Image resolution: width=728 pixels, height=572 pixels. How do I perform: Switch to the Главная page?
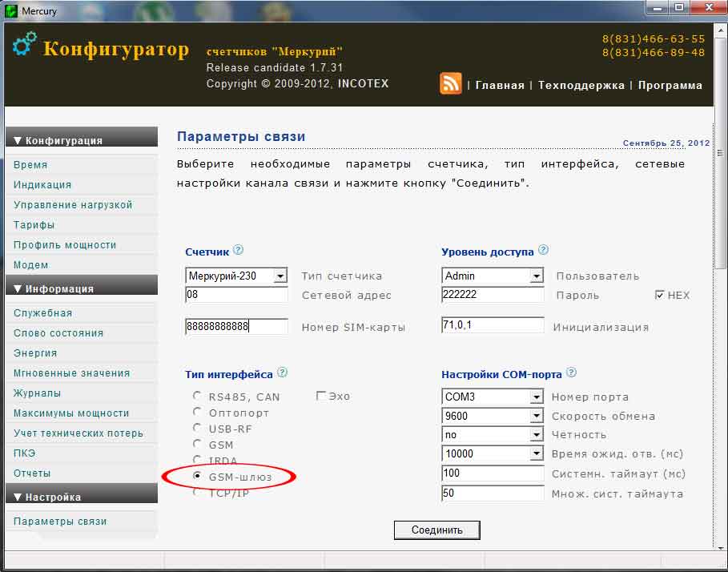point(499,83)
